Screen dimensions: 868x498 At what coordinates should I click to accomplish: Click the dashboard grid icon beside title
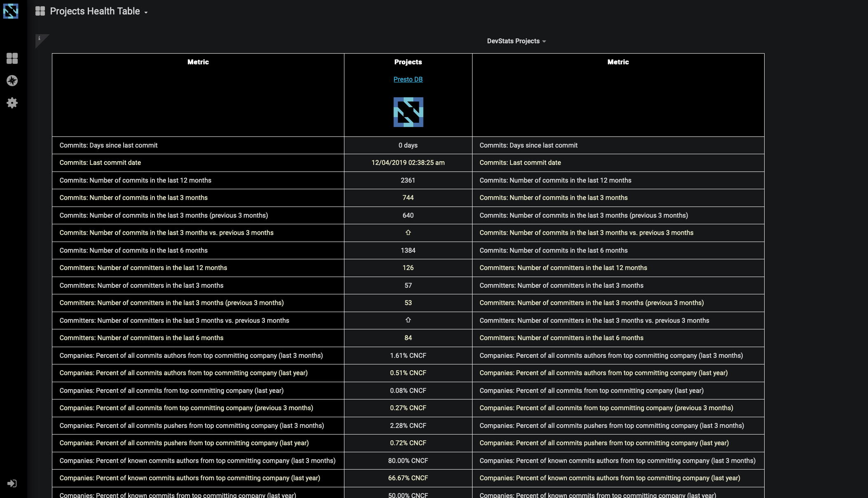coord(40,11)
